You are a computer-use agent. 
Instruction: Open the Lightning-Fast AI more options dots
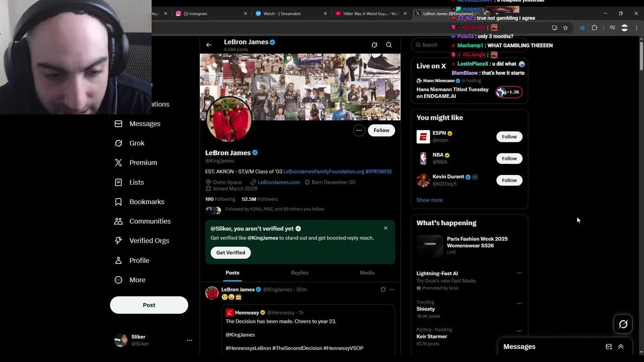(x=519, y=274)
